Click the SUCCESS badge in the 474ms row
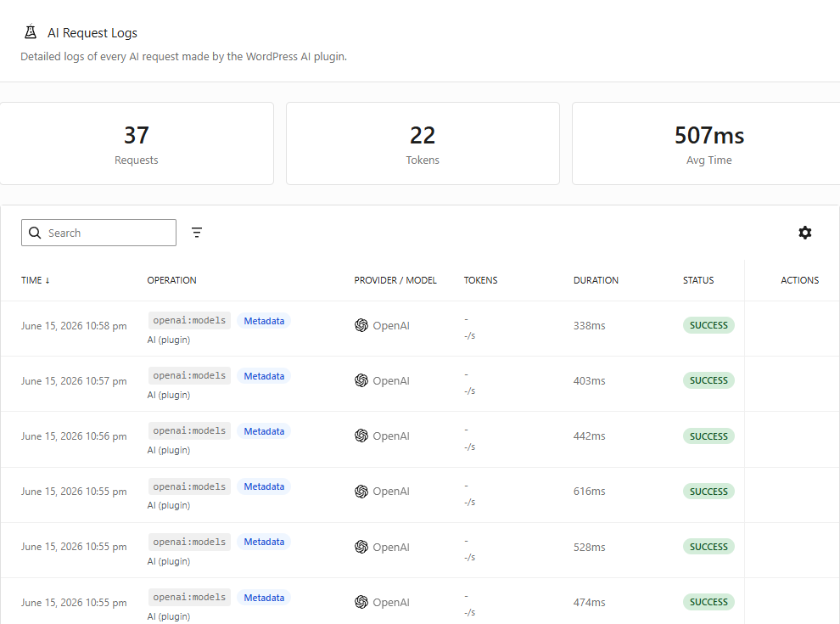Screen dimensions: 840x624 tap(708, 602)
